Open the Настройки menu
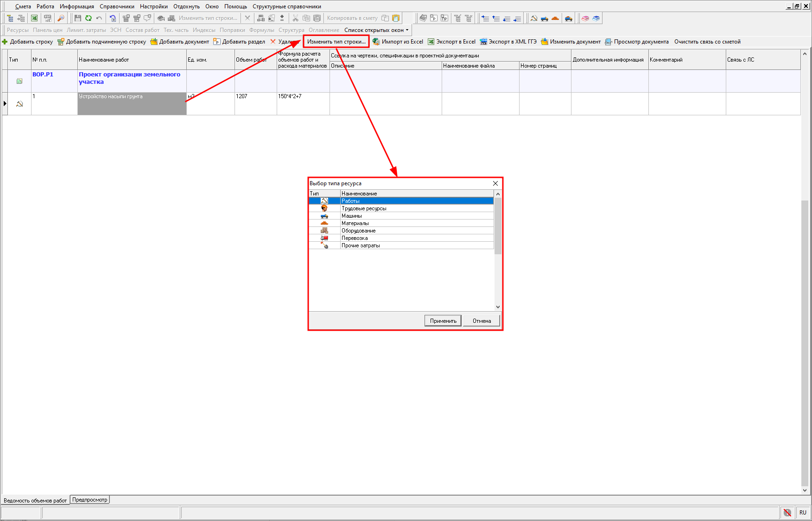The image size is (812, 521). click(153, 6)
